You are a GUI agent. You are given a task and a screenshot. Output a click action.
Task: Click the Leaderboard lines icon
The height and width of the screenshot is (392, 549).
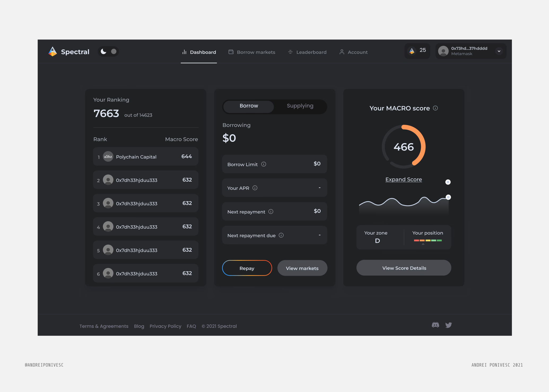(x=290, y=52)
